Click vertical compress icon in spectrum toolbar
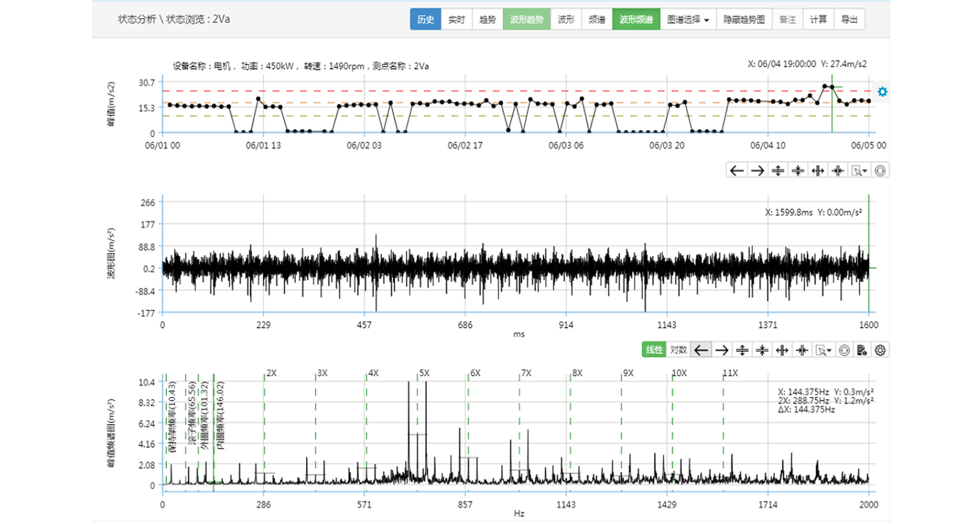Viewport: 980px width, 524px height. [x=762, y=350]
